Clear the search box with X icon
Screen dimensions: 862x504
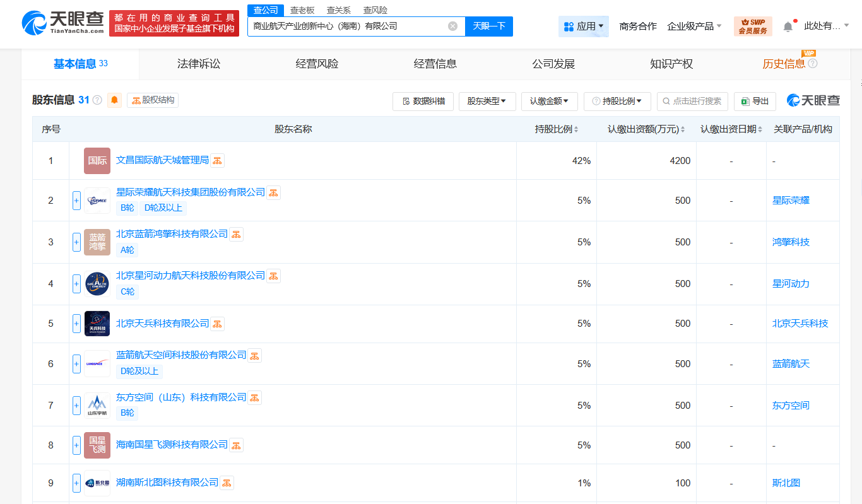(x=452, y=26)
